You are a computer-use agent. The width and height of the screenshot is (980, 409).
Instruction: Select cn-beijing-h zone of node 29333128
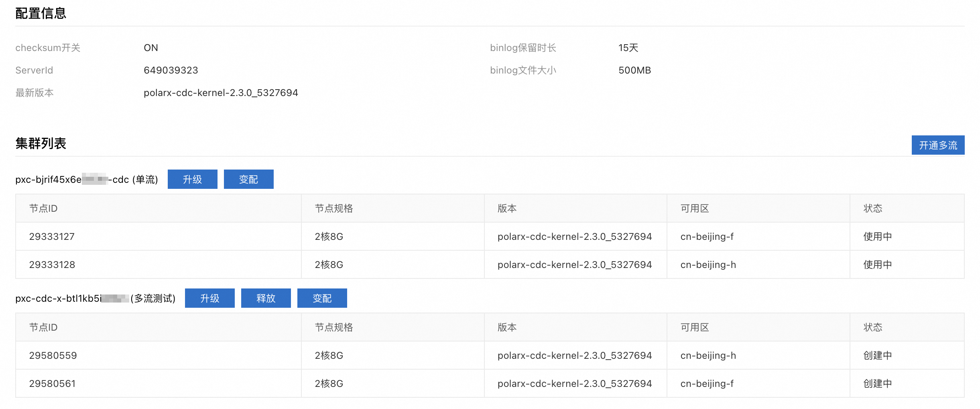(x=708, y=265)
